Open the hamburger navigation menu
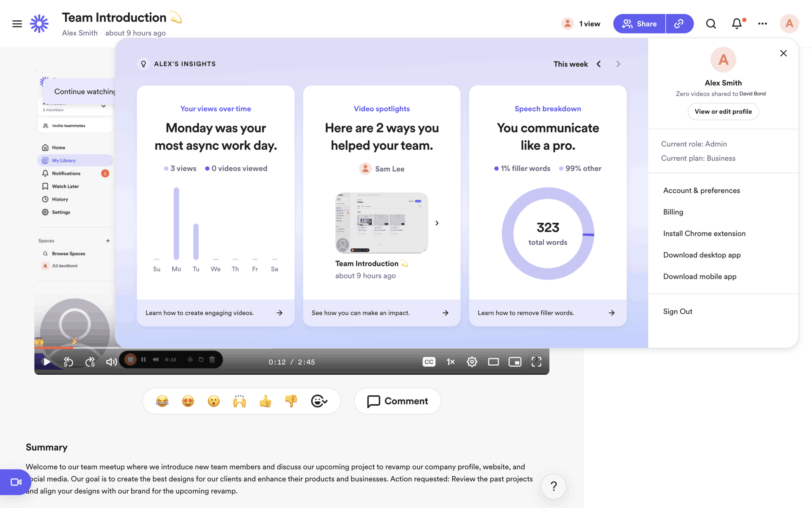The image size is (812, 508). [x=17, y=24]
